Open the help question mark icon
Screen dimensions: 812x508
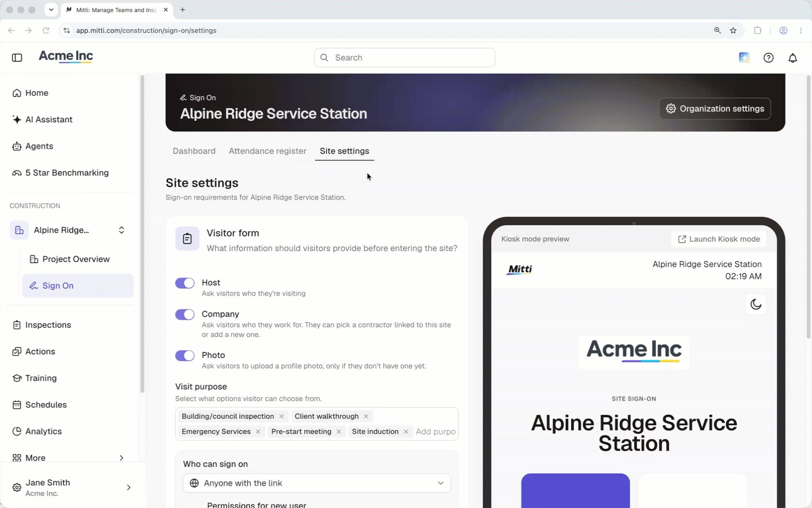click(x=768, y=58)
